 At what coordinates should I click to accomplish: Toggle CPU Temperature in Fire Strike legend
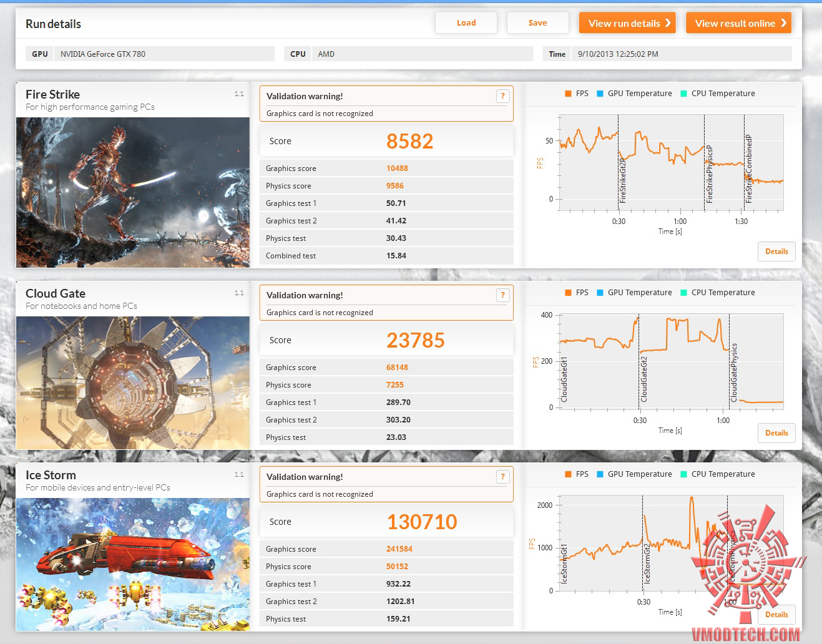click(718, 94)
